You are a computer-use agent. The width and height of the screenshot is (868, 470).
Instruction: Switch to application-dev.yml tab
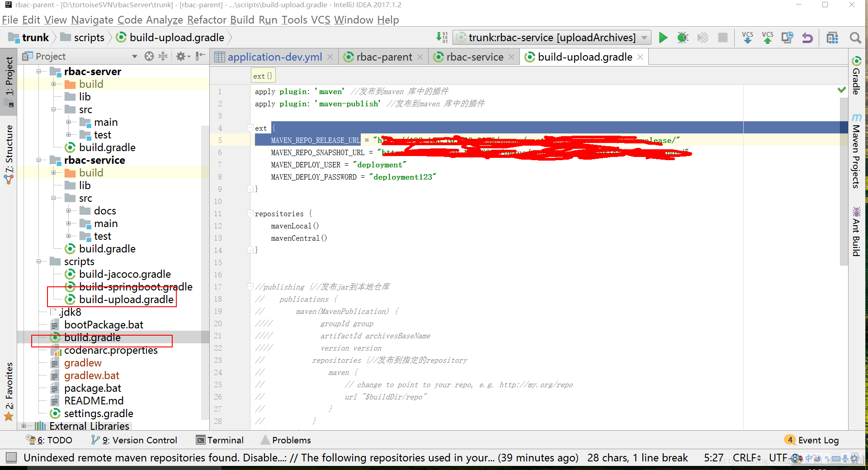click(x=275, y=57)
